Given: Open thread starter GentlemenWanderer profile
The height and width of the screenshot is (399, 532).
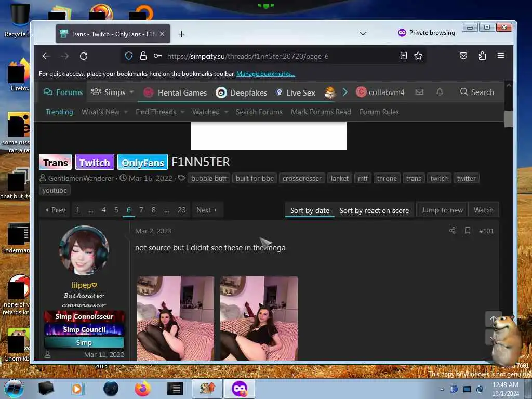Looking at the screenshot, I should [81, 178].
